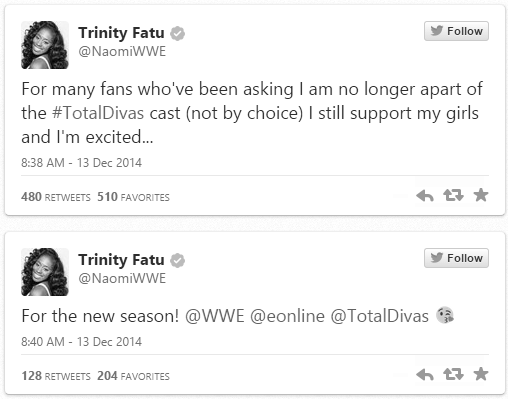Viewport: 508px width, 399px height.
Task: Retweet the #TotalDivas cast tweet
Action: 453,195
